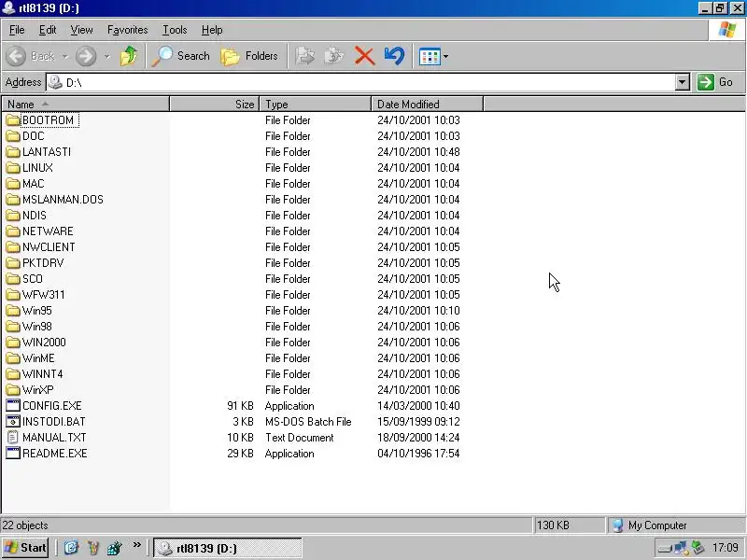Image resolution: width=747 pixels, height=560 pixels.
Task: Select the README.EXE application icon
Action: [13, 454]
